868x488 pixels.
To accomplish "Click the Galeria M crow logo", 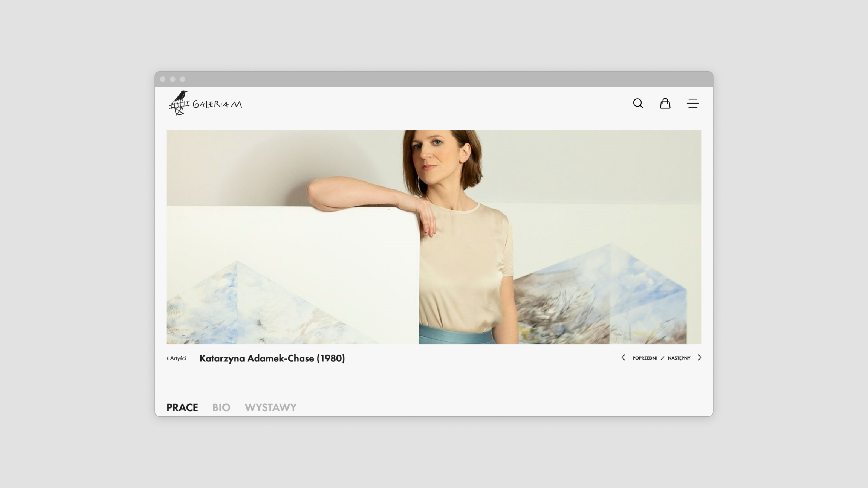I will [x=205, y=103].
